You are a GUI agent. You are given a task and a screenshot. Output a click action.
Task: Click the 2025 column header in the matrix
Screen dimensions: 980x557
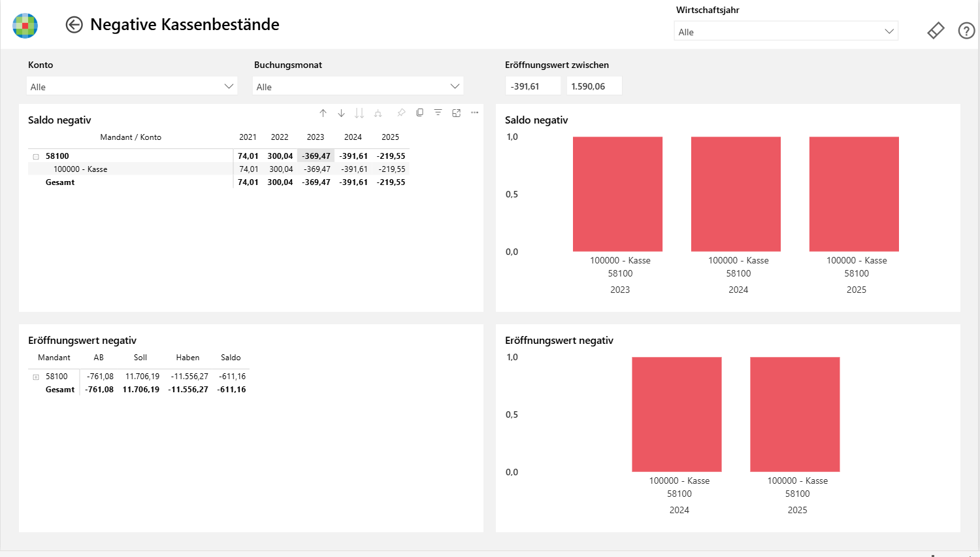coord(390,137)
